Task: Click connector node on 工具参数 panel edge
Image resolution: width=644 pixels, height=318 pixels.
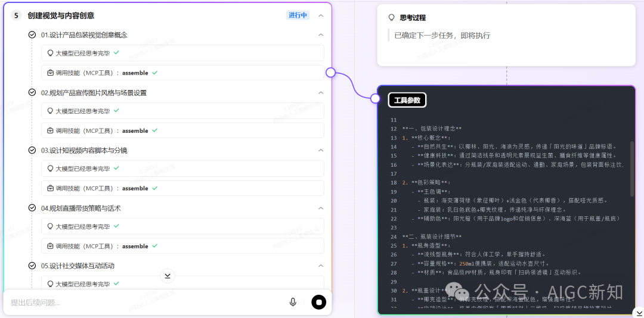Action: [374, 98]
